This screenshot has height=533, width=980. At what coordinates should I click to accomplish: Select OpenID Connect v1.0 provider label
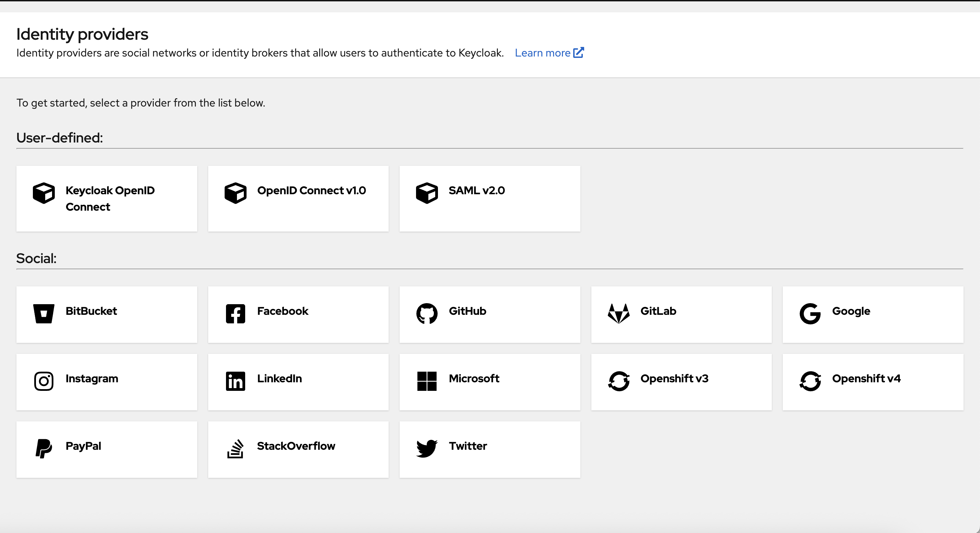tap(312, 190)
